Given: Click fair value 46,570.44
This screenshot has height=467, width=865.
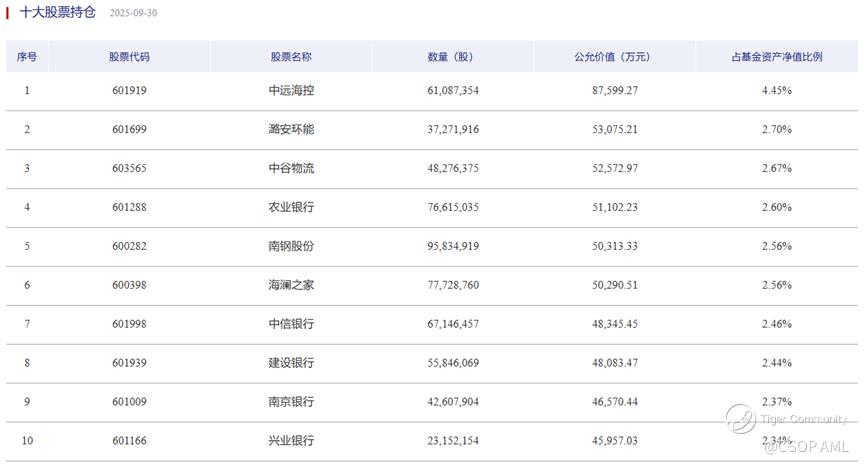Looking at the screenshot, I should [615, 402].
